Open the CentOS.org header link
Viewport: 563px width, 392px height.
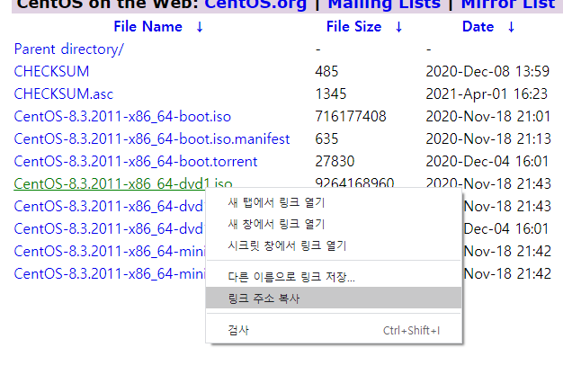(255, 5)
